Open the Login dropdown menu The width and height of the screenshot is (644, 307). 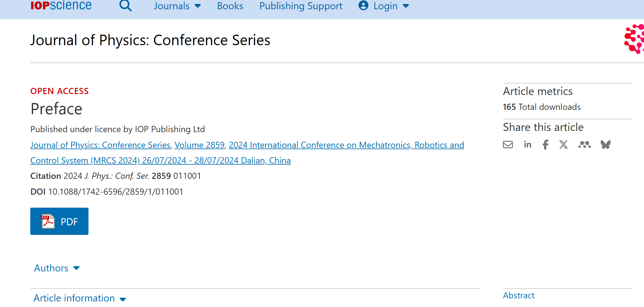(391, 6)
